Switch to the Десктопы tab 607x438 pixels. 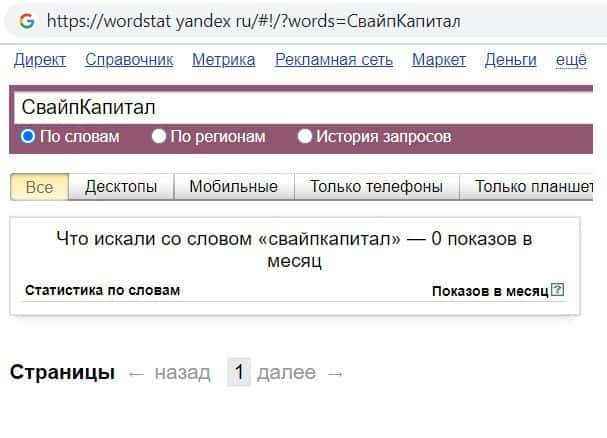121,187
